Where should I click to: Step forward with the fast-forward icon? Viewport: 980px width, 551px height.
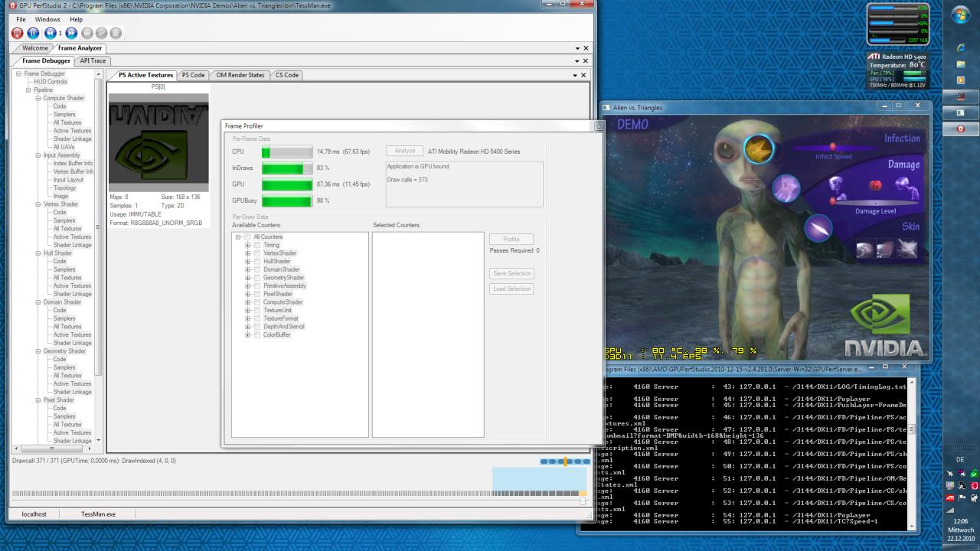tap(71, 33)
